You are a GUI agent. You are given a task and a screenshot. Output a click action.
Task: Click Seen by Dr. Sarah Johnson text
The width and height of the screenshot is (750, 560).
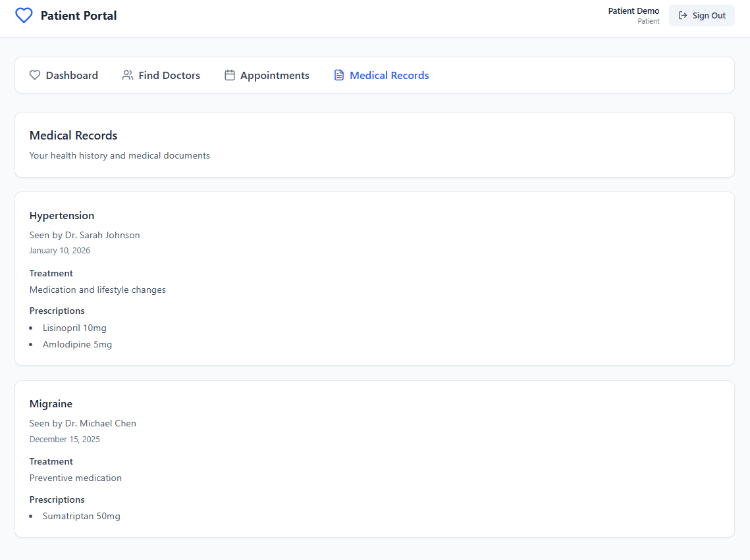pyautogui.click(x=85, y=235)
